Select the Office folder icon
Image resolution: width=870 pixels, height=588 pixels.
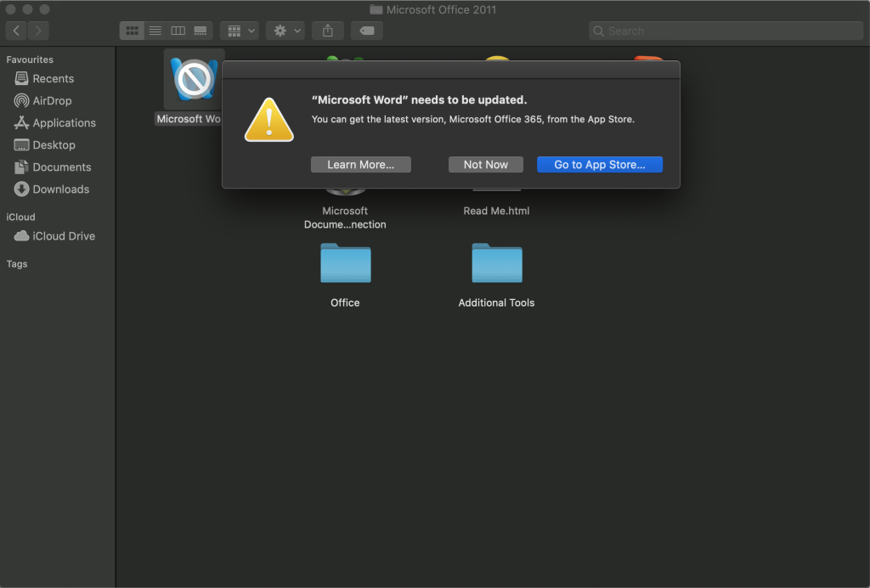tap(345, 263)
